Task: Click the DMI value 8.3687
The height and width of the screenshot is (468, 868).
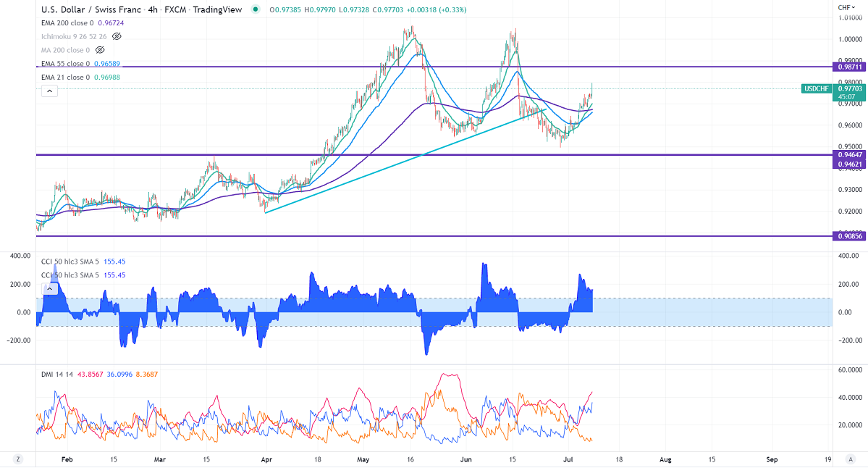Action: pos(147,375)
